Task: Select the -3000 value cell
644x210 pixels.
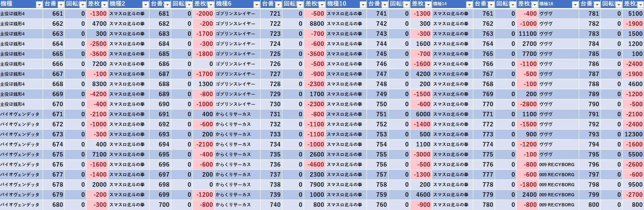Action: coord(421,154)
